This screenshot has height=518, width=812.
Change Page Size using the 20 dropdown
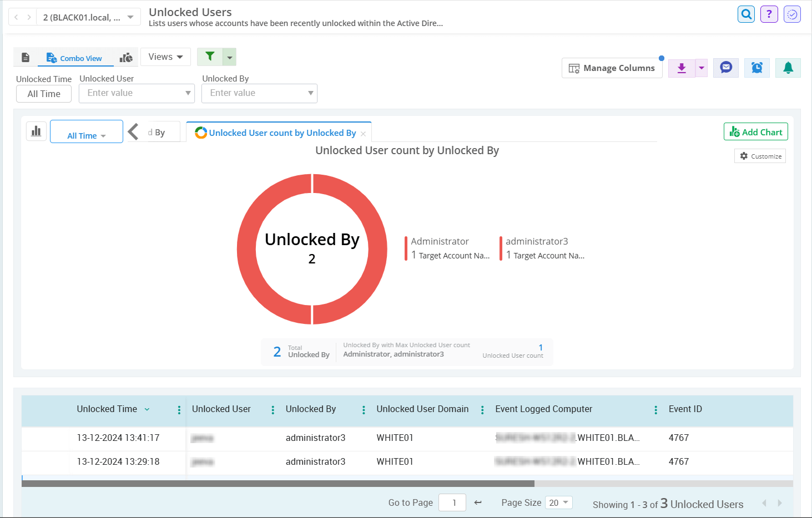[558, 502]
